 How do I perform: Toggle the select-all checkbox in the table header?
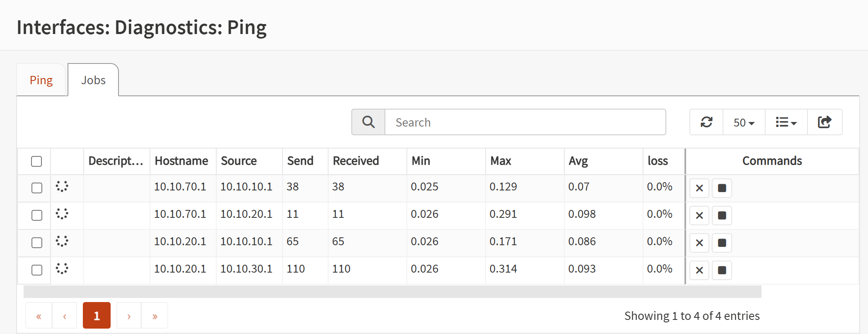click(36, 161)
